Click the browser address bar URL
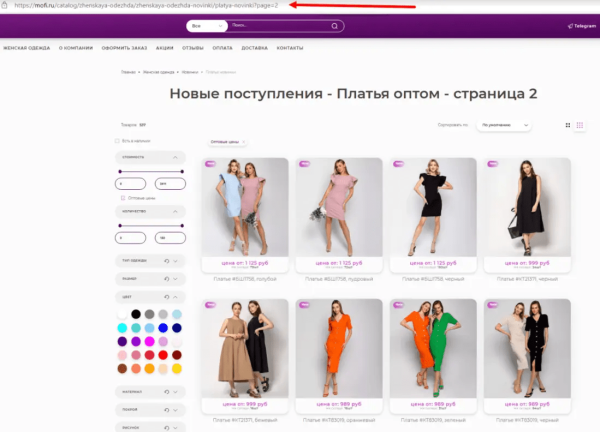This screenshot has width=600, height=432. pos(146,5)
